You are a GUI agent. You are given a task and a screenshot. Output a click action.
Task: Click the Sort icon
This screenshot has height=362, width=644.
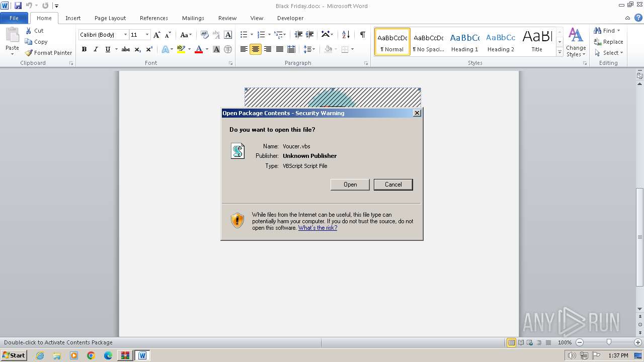[346, 35]
